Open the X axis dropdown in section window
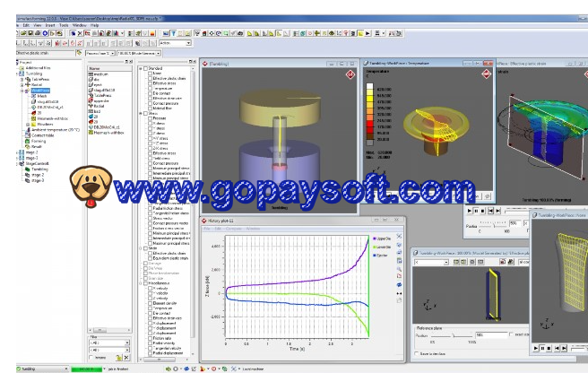This screenshot has height=373, width=588. click(432, 262)
